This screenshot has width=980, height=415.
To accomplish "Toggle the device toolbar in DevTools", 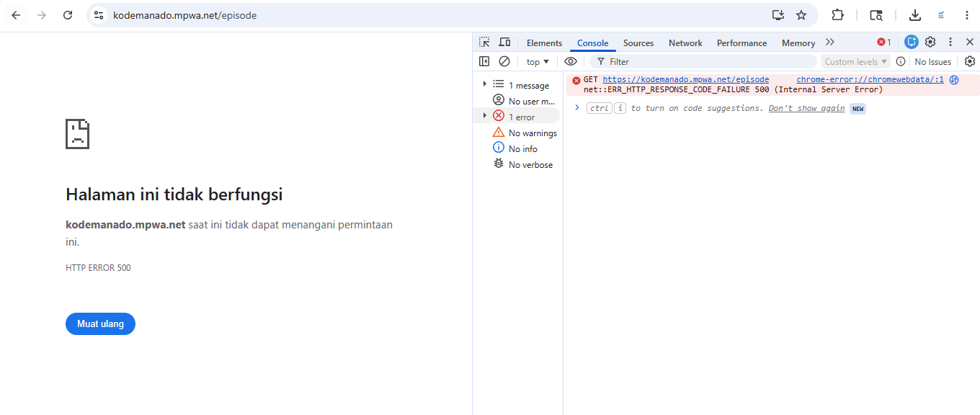I will click(x=504, y=43).
